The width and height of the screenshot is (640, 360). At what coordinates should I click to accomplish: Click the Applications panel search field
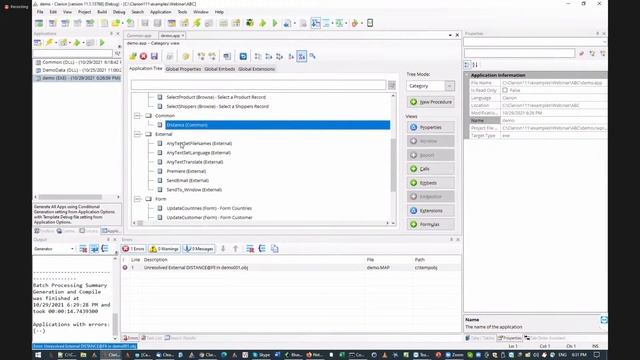tap(73, 53)
